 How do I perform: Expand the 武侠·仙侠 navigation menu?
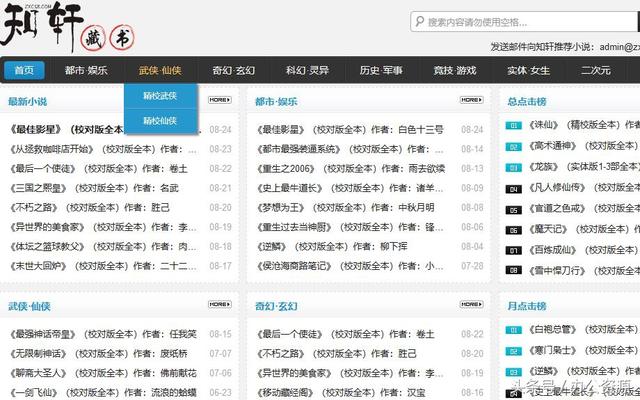pyautogui.click(x=159, y=70)
